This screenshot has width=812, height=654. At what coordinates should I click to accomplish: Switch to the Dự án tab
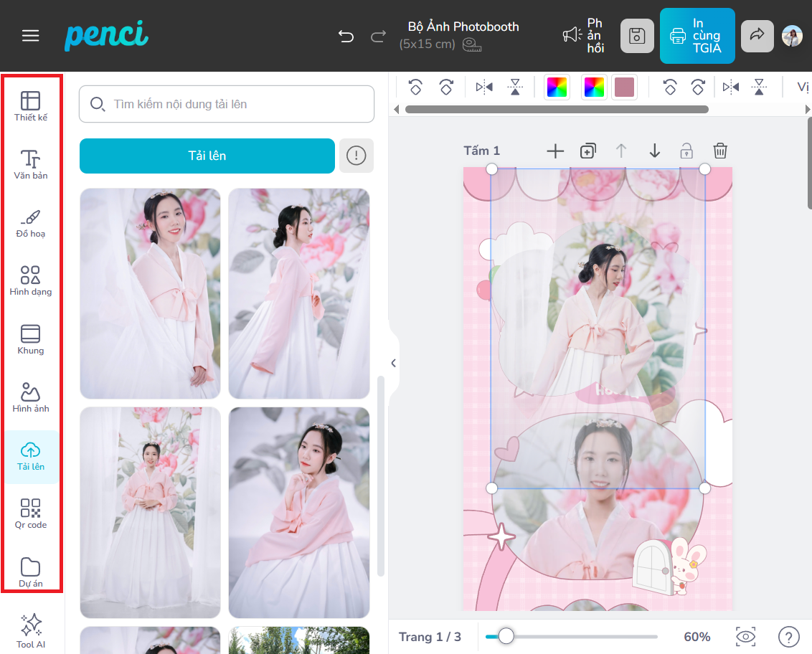[30, 572]
